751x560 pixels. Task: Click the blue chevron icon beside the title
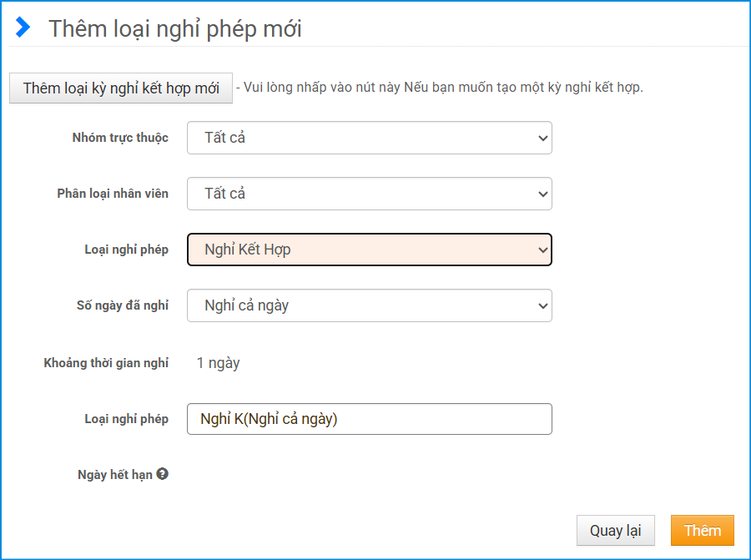[x=23, y=28]
